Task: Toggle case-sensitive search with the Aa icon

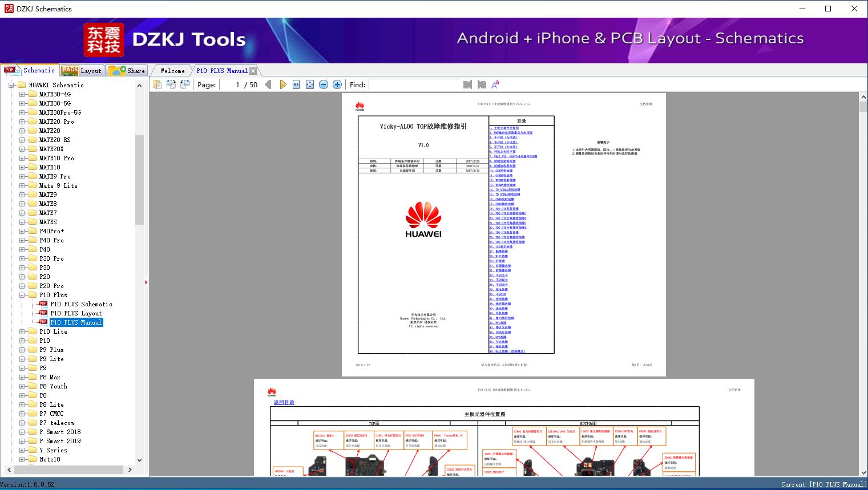Action: coord(495,84)
